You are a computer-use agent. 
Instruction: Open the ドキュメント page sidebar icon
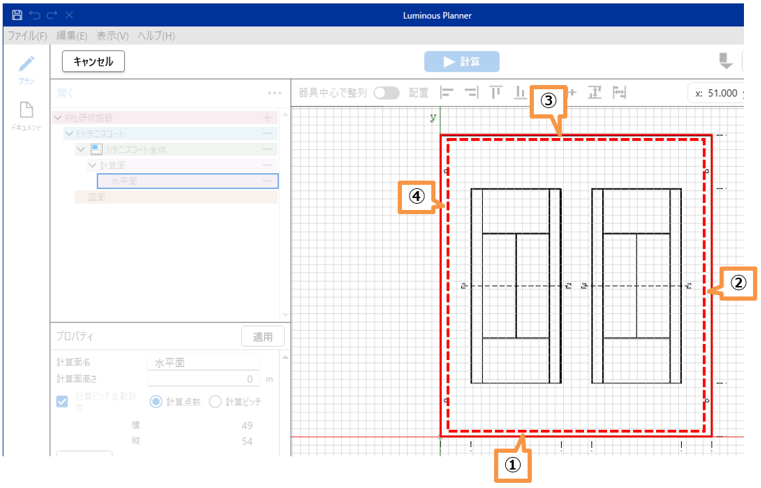pyautogui.click(x=27, y=110)
